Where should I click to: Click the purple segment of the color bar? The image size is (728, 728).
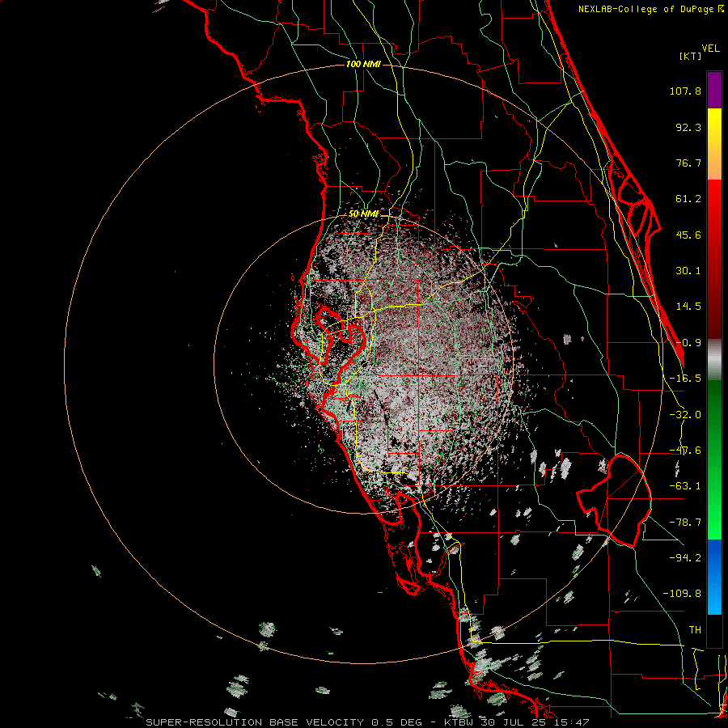[x=714, y=90]
